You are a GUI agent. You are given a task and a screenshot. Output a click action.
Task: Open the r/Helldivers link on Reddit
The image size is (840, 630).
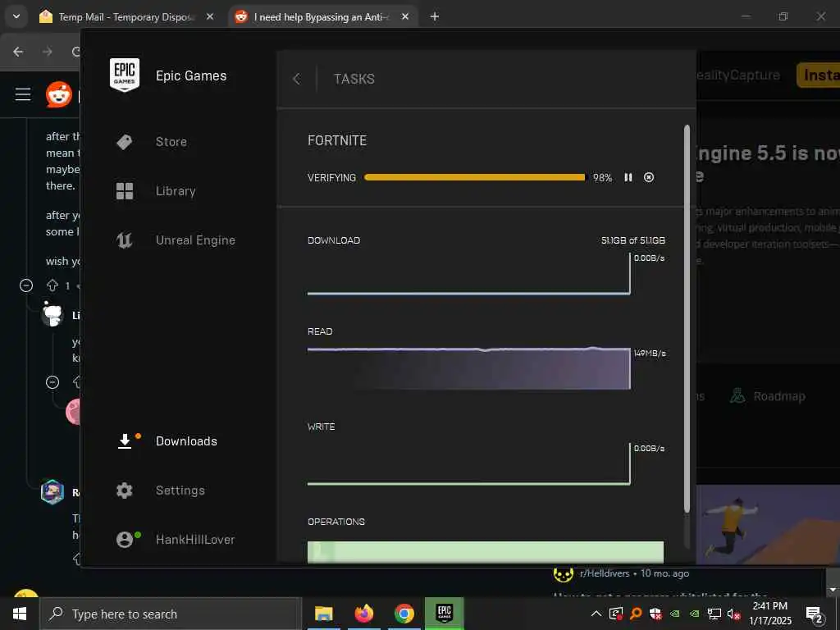click(x=605, y=573)
